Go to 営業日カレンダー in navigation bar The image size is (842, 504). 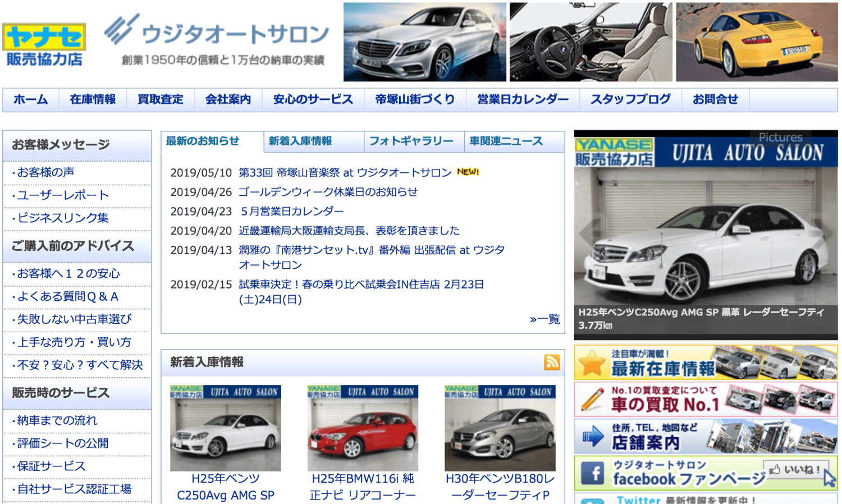click(522, 100)
